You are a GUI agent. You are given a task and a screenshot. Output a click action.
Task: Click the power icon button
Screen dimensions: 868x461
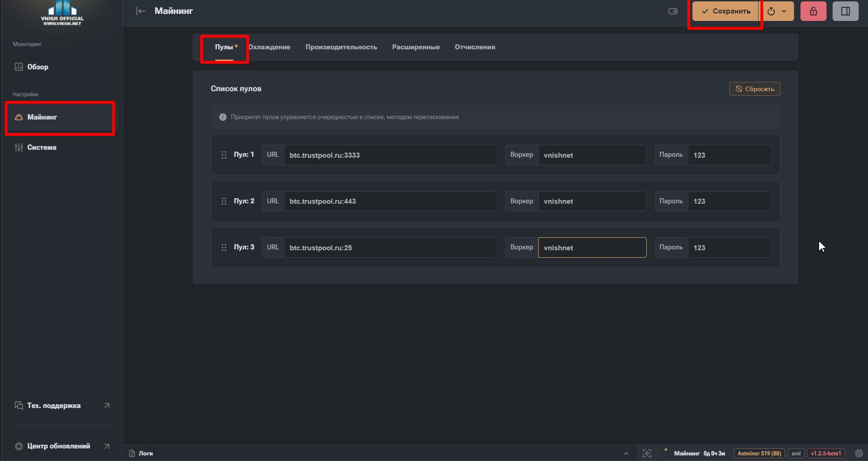(771, 11)
